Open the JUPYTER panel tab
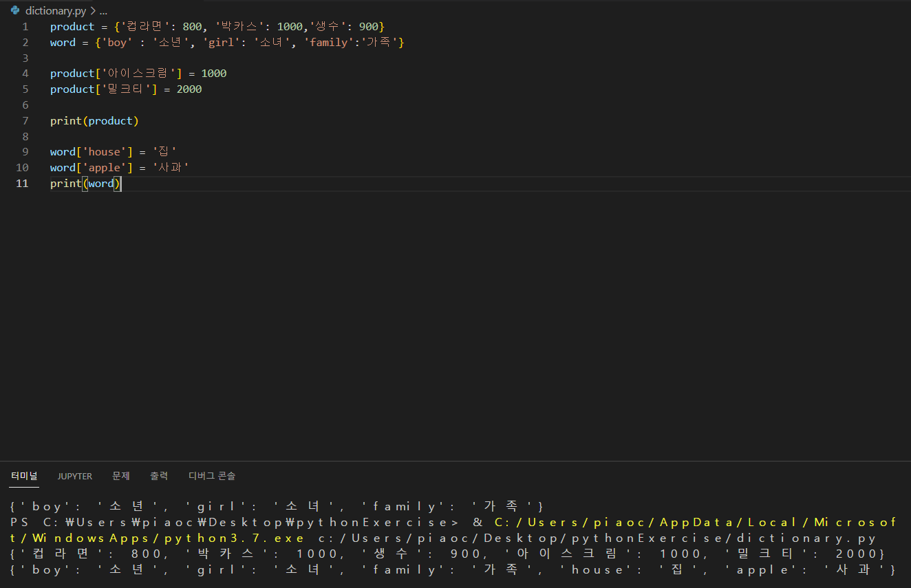This screenshot has width=911, height=588. [75, 476]
